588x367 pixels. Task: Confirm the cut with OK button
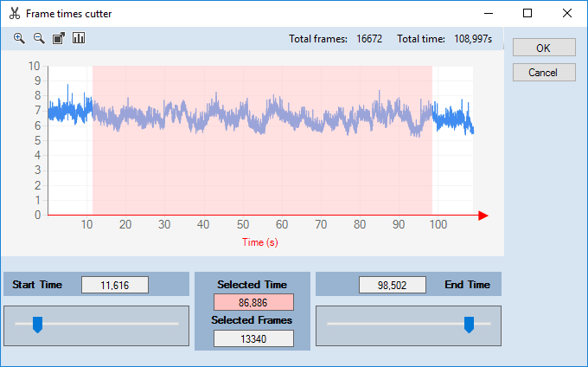pyautogui.click(x=544, y=48)
